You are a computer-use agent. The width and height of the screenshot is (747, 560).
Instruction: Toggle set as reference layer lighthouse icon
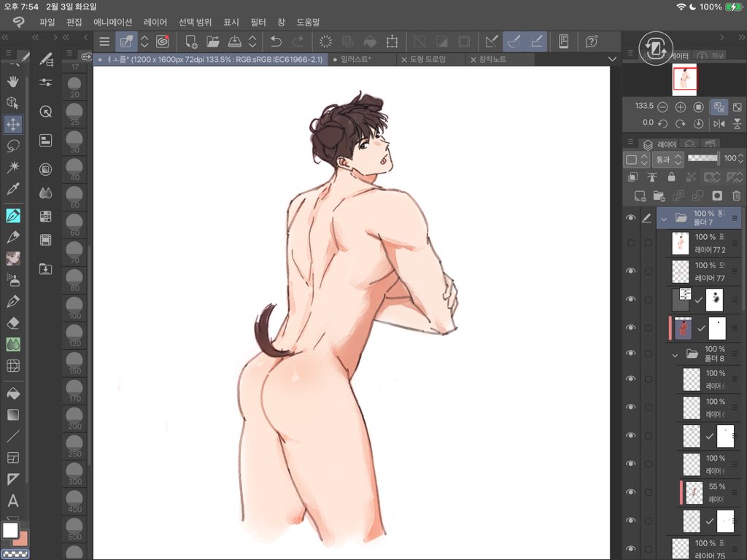pyautogui.click(x=651, y=177)
